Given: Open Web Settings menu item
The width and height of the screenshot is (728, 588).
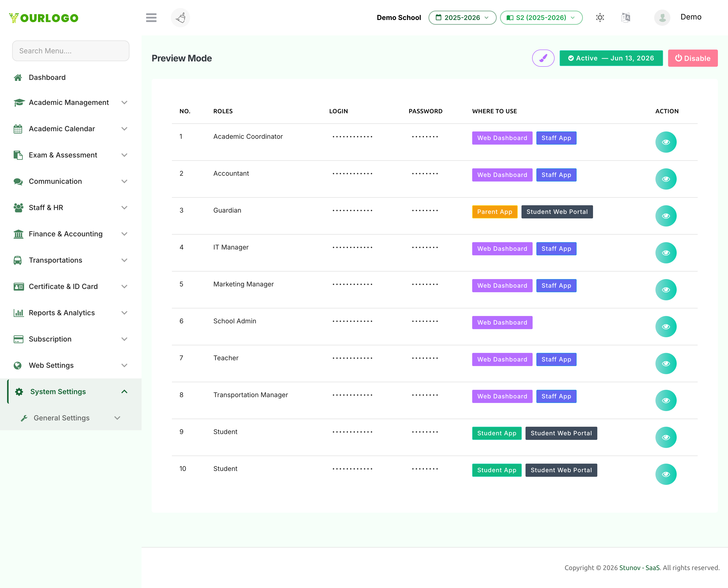Looking at the screenshot, I should [71, 366].
